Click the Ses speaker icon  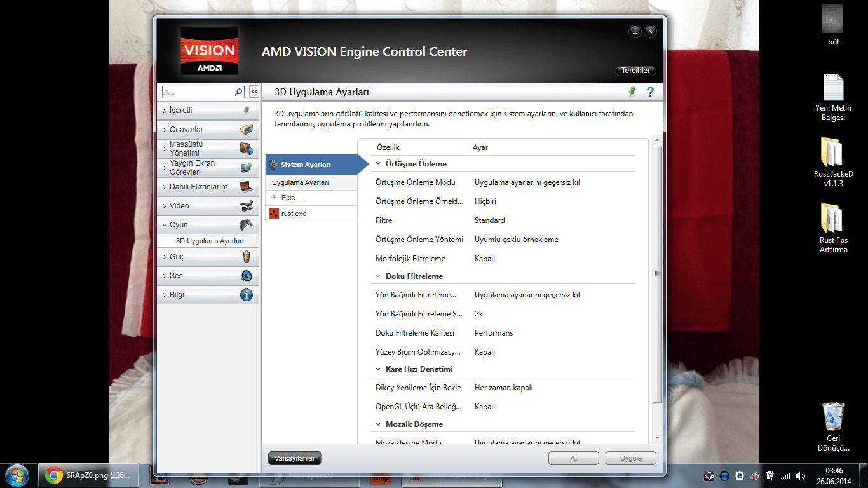coord(247,276)
